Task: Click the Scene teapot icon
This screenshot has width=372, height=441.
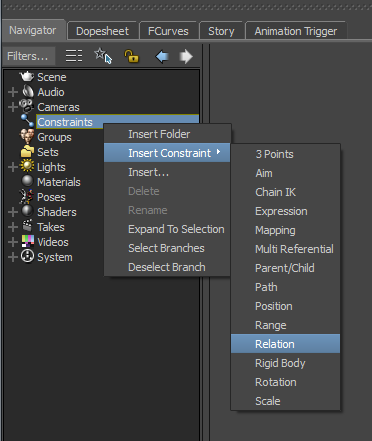Action: click(27, 76)
